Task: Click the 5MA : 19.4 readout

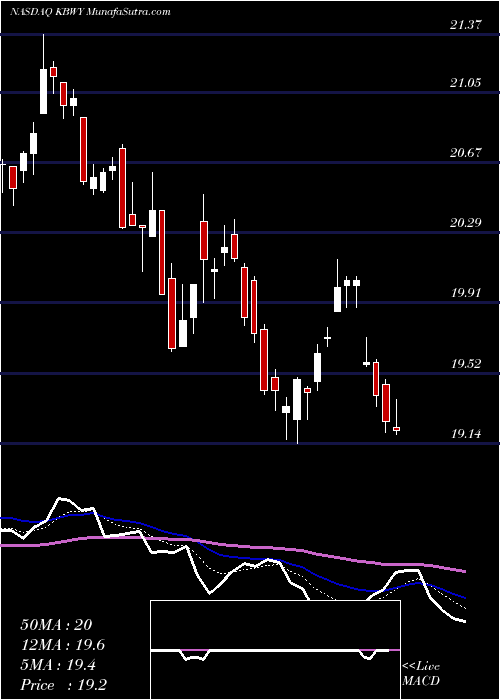Action: pos(57,665)
